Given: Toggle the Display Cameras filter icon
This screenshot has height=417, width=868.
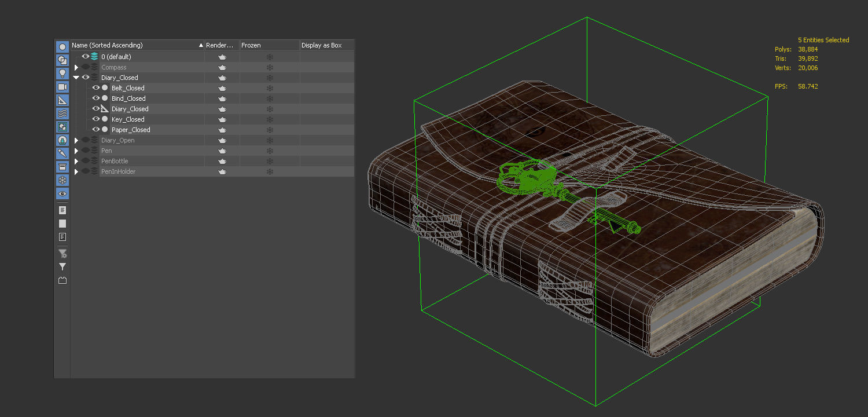Looking at the screenshot, I should (62, 87).
